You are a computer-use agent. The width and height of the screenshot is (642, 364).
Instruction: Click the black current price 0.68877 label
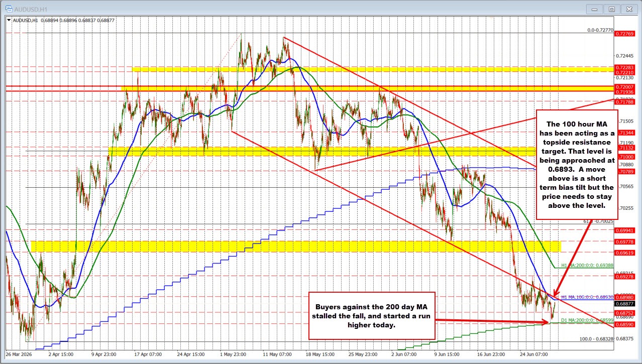pos(626,303)
